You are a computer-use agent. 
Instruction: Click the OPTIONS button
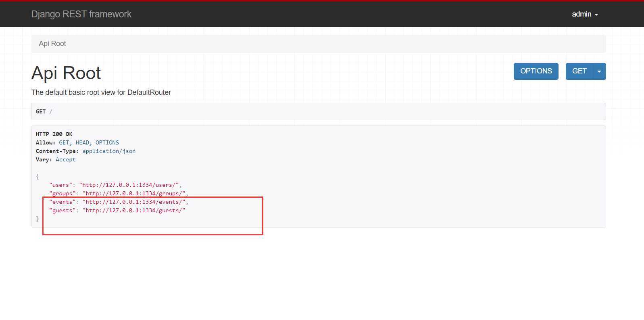pyautogui.click(x=536, y=71)
